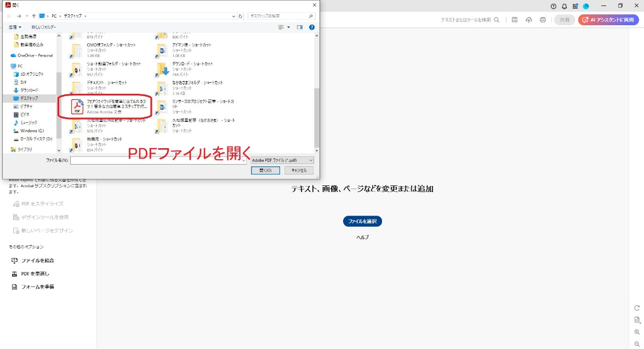644x349 pixels.
Task: Click the cloud upload share icon
Action: point(528,20)
